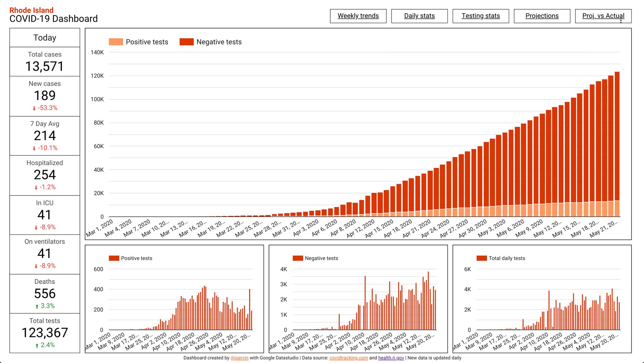Click the red down arrow under In ICU
The height and width of the screenshot is (363, 644).
(x=36, y=227)
